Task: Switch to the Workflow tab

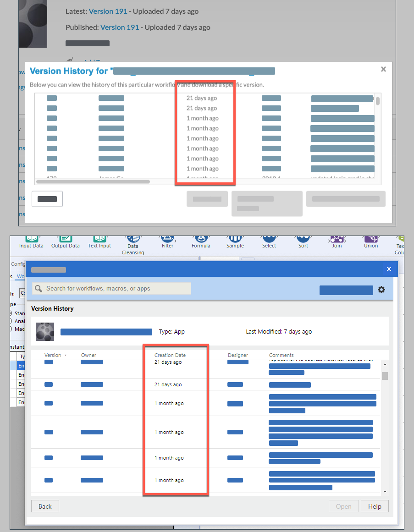Action: point(19,276)
